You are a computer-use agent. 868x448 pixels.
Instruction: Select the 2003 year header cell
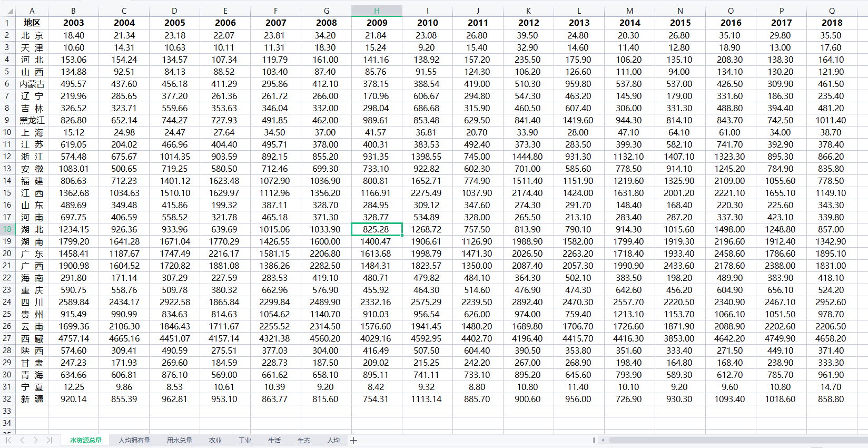coord(74,23)
